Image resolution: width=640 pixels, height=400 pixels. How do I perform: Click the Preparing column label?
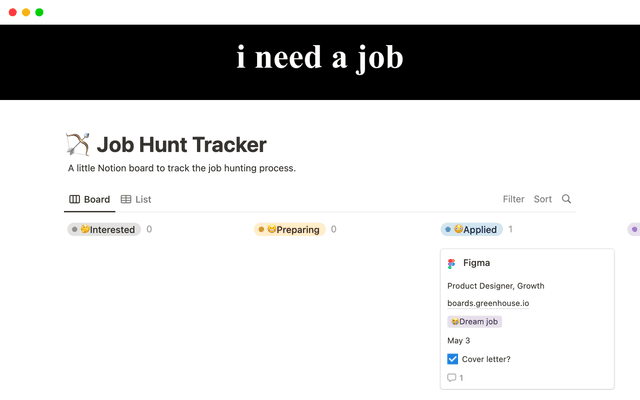(x=297, y=230)
